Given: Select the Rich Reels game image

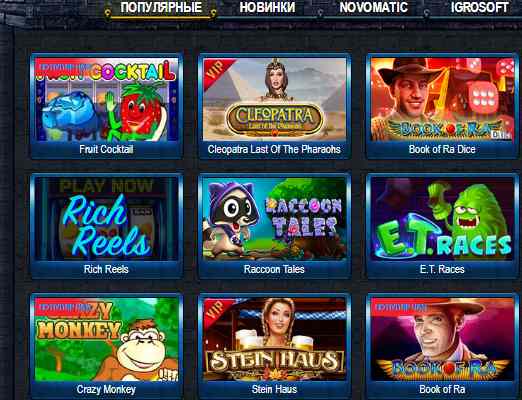Looking at the screenshot, I should [x=107, y=219].
